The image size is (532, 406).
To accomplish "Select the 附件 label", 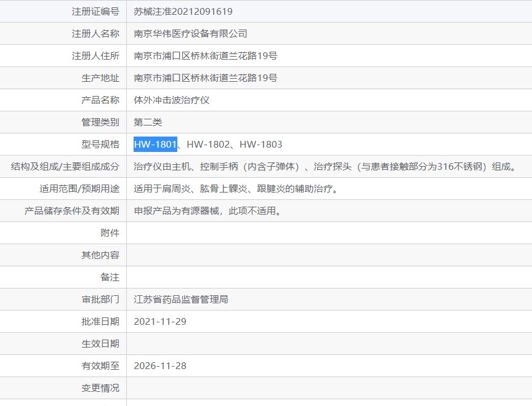I will pos(110,233).
